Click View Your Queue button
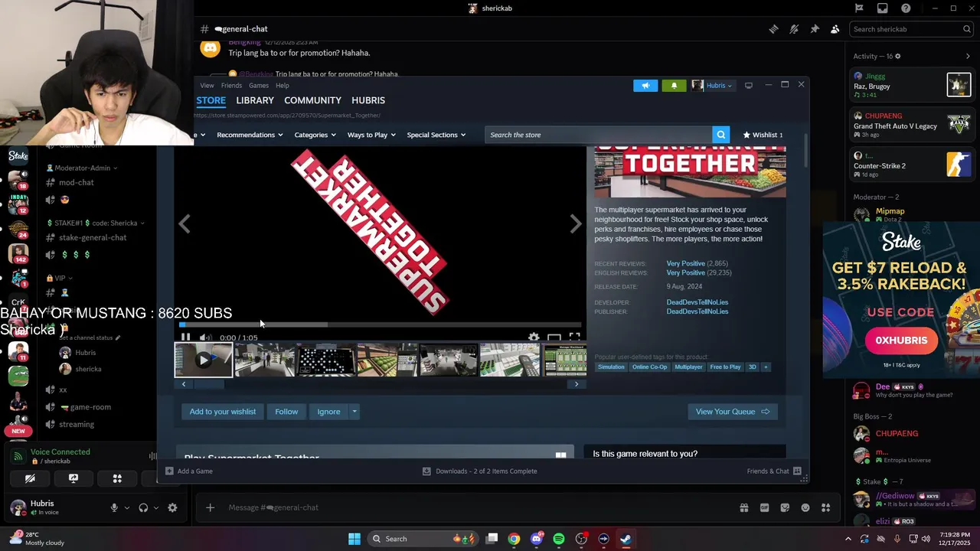 (733, 412)
